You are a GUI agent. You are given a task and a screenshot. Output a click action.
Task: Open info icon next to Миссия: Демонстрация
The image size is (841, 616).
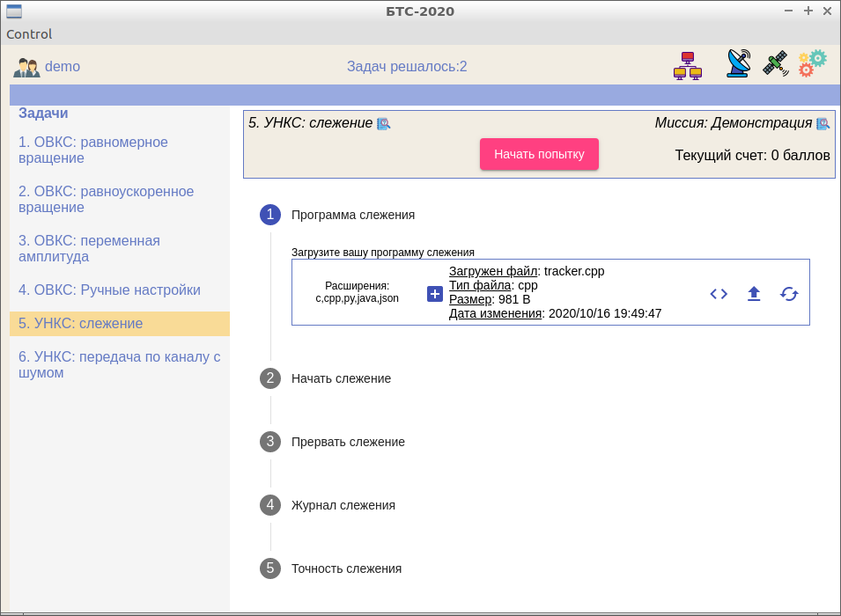click(x=823, y=124)
